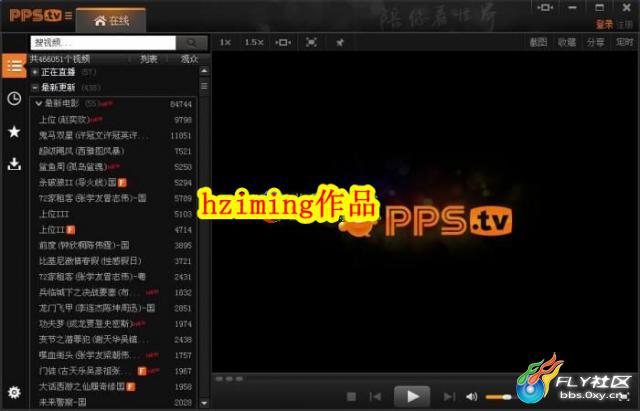Select movie row with 7521 viewers
Screen dimensions: 640x411
coord(115,151)
